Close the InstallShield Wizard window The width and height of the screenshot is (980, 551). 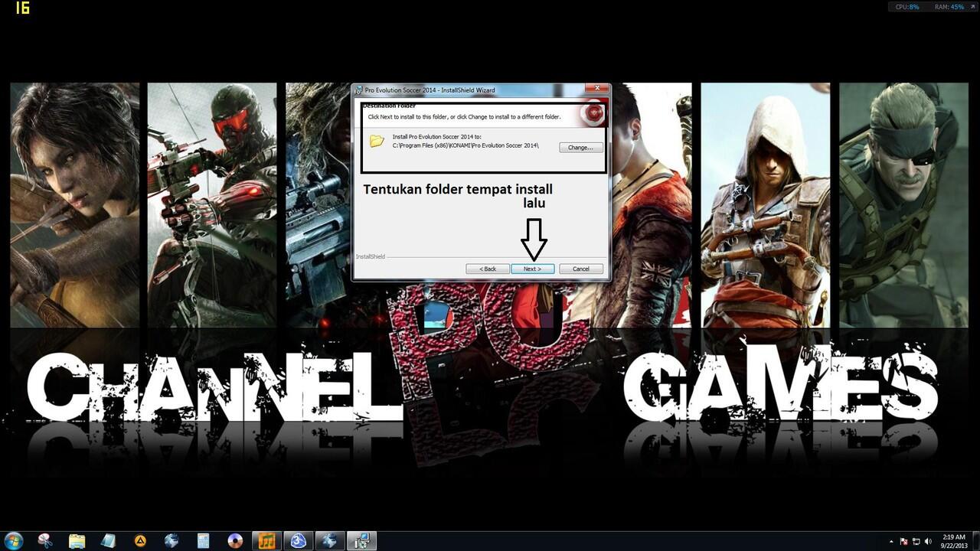596,89
